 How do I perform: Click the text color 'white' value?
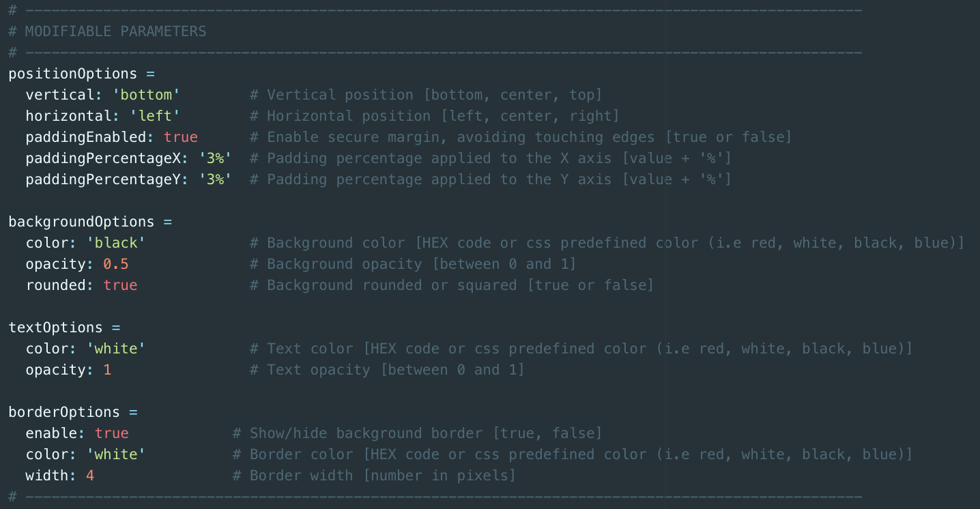click(x=116, y=349)
